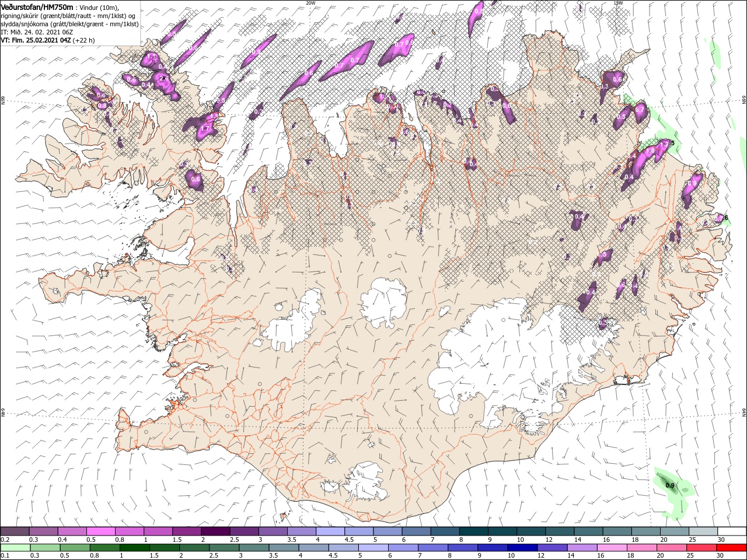Pick the lavender snow swatch labeled 4
The image size is (747, 560).
point(330,531)
